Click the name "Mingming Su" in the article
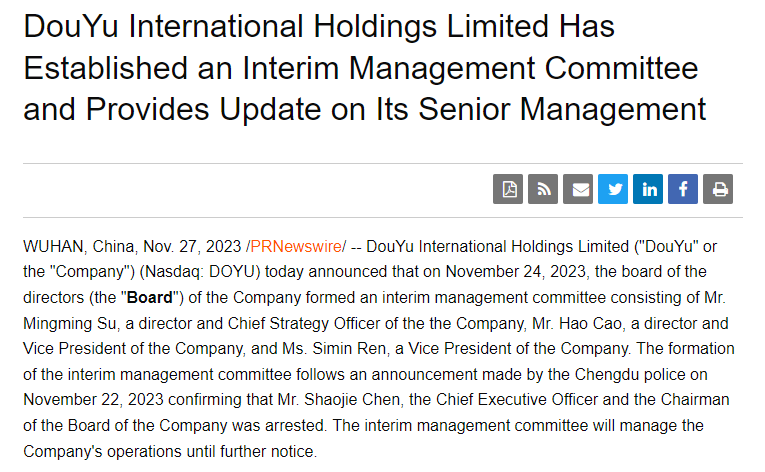765x472 pixels. (66, 323)
